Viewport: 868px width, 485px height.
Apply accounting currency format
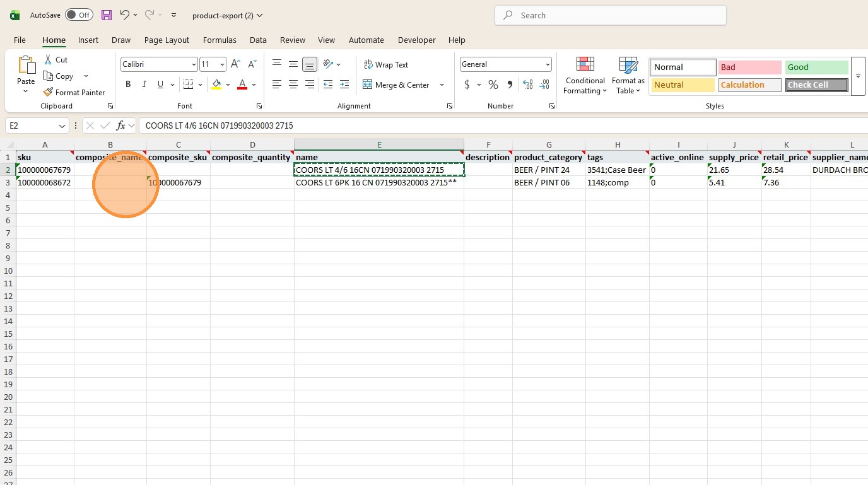click(x=467, y=85)
